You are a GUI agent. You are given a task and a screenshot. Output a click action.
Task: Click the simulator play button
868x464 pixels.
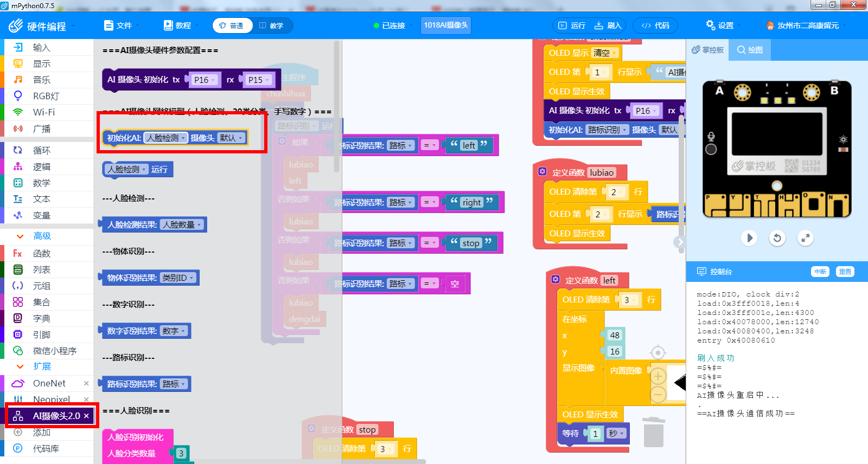749,238
